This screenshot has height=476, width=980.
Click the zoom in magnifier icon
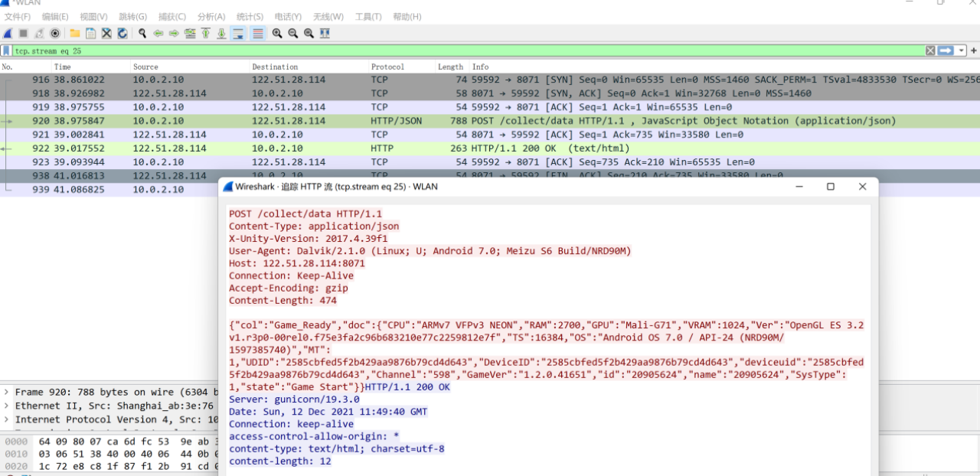(277, 34)
